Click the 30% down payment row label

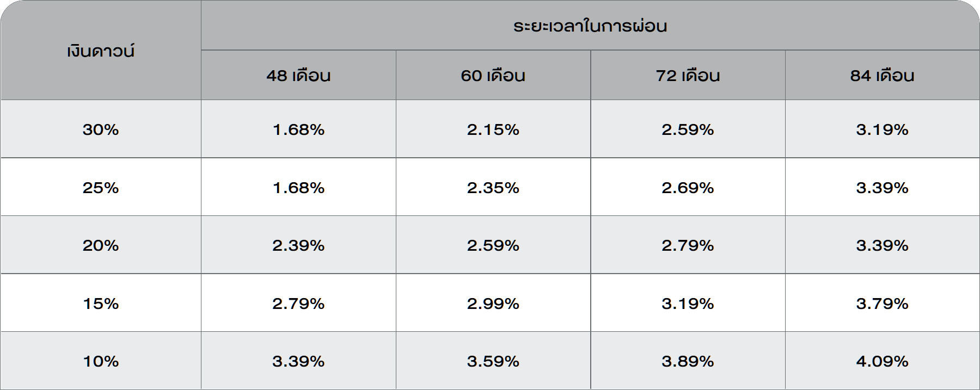(x=101, y=129)
